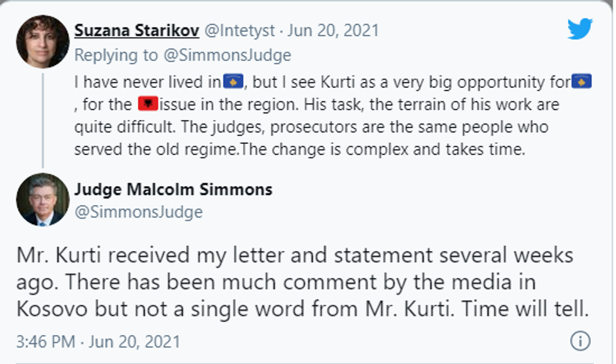Click the Twitter bird logo
Viewport: 616px width, 364px height.
point(580,29)
